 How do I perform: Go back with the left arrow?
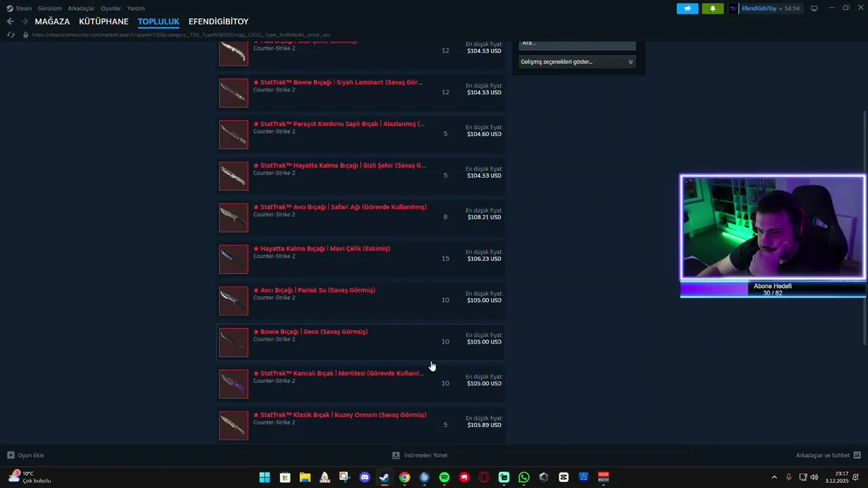click(10, 22)
